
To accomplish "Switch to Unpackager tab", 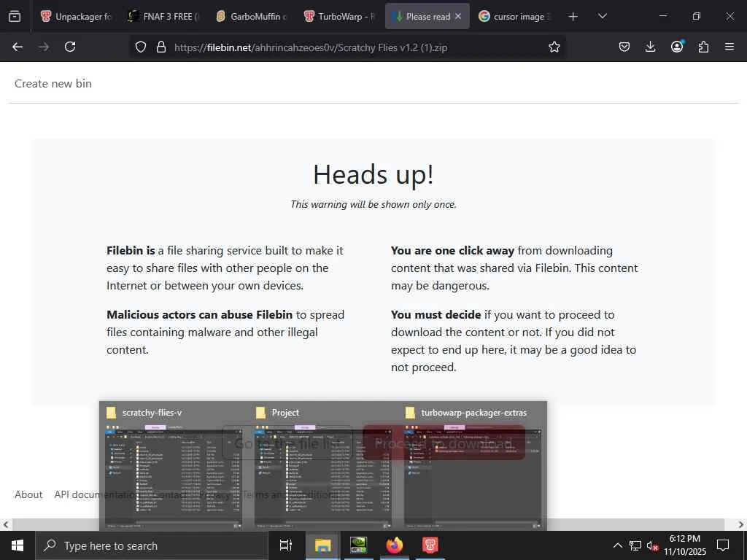I will coord(77,16).
